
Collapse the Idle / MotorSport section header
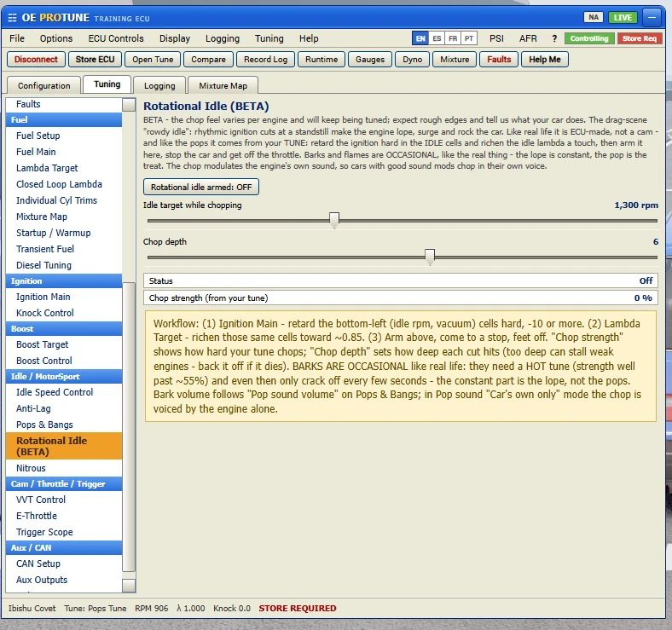(64, 376)
